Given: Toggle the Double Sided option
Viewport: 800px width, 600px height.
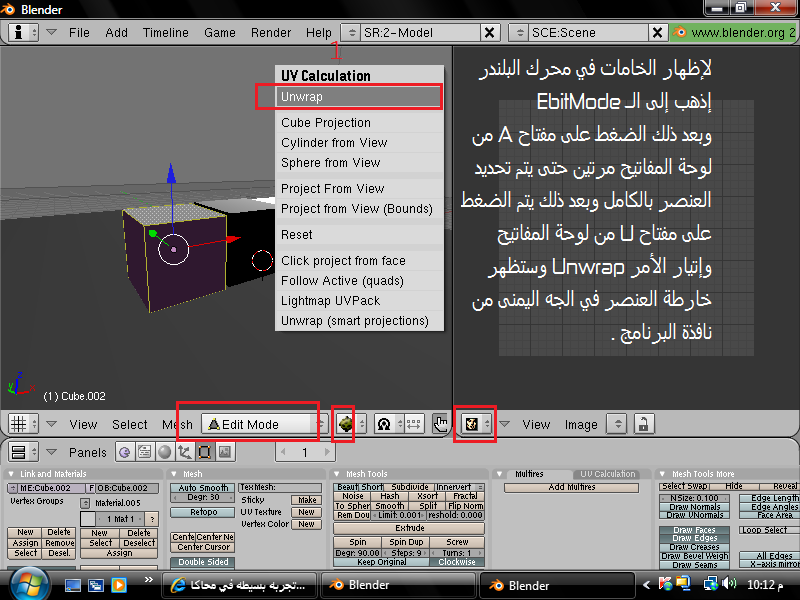Looking at the screenshot, I should coord(203,562).
